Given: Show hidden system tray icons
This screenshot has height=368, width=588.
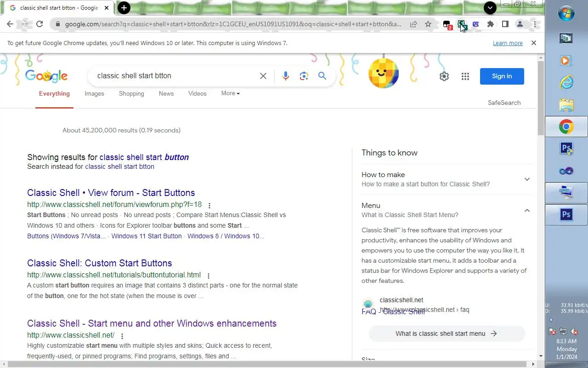Looking at the screenshot, I should [x=551, y=320].
